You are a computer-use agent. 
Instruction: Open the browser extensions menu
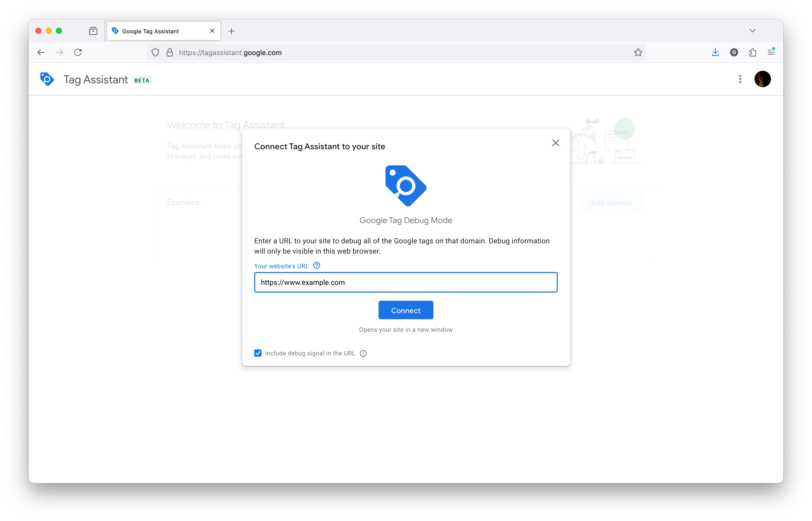753,53
